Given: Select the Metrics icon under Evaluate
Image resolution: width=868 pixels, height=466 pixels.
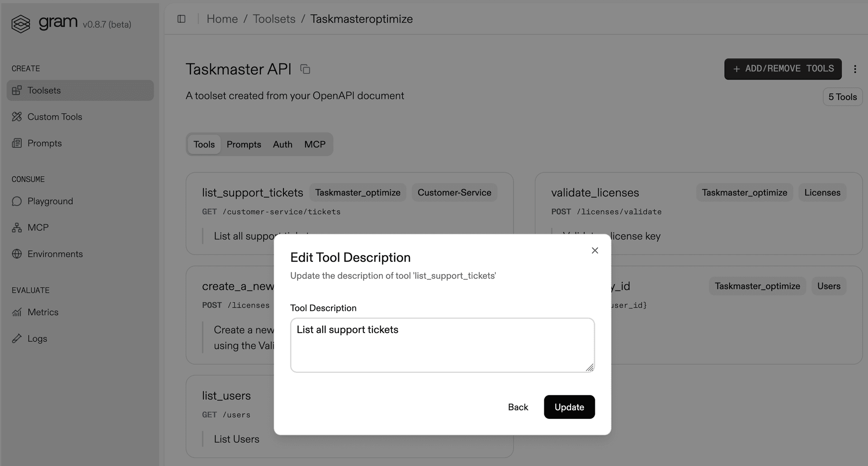Looking at the screenshot, I should [17, 312].
